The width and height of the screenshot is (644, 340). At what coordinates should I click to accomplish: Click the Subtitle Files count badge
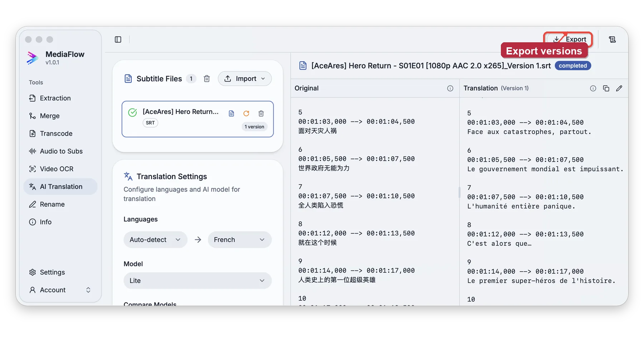pyautogui.click(x=191, y=78)
